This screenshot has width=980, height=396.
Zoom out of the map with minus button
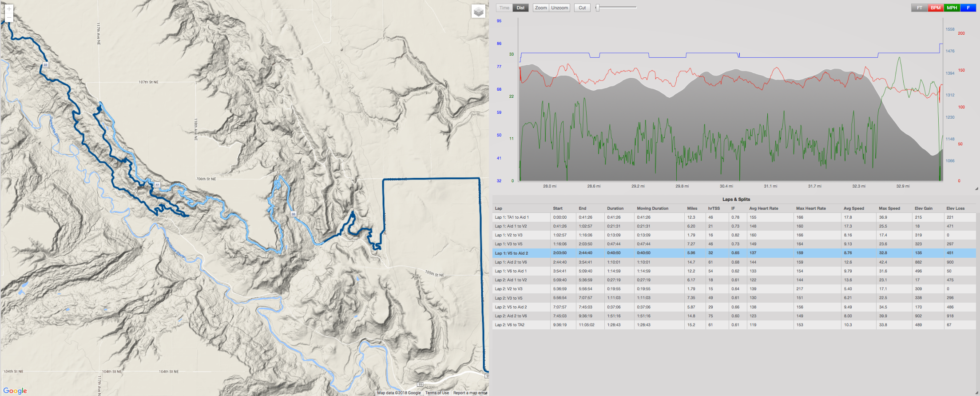tap(9, 18)
